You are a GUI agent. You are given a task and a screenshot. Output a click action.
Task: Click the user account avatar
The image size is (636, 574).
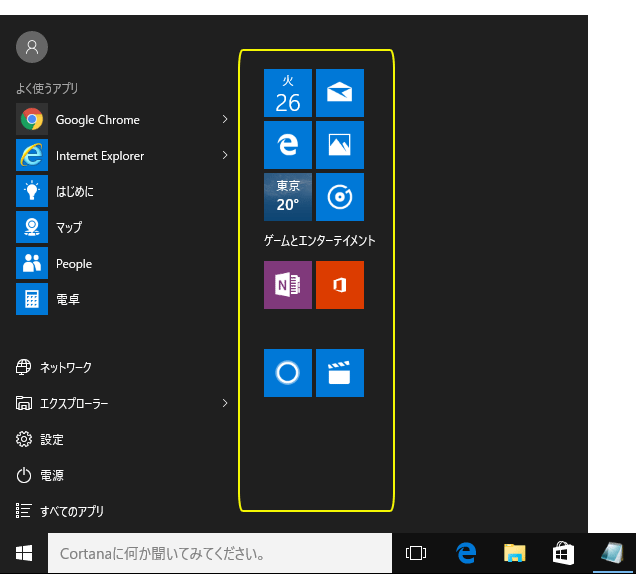(32, 47)
